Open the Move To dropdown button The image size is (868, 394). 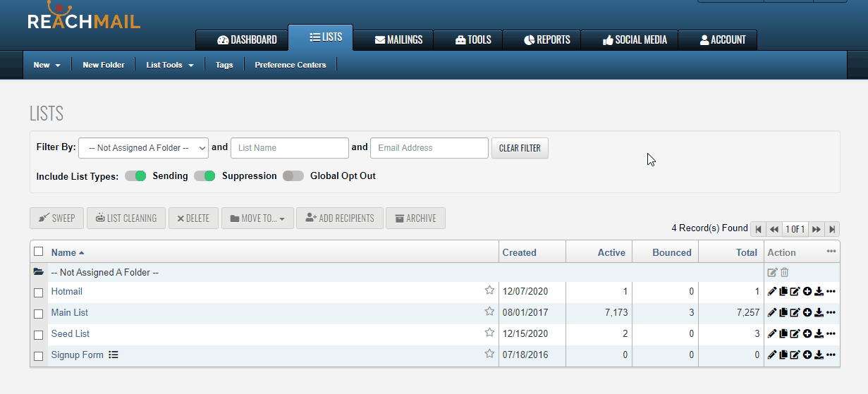[x=257, y=218]
